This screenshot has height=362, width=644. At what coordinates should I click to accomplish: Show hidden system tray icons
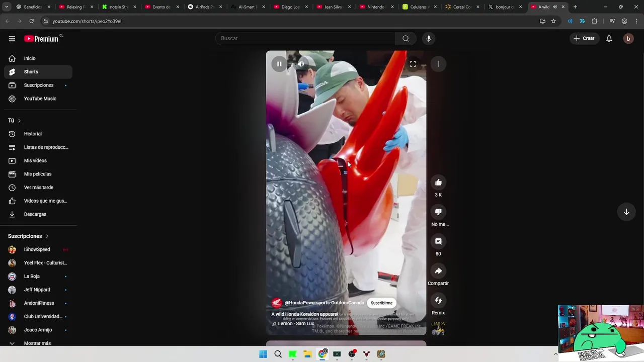(555, 354)
